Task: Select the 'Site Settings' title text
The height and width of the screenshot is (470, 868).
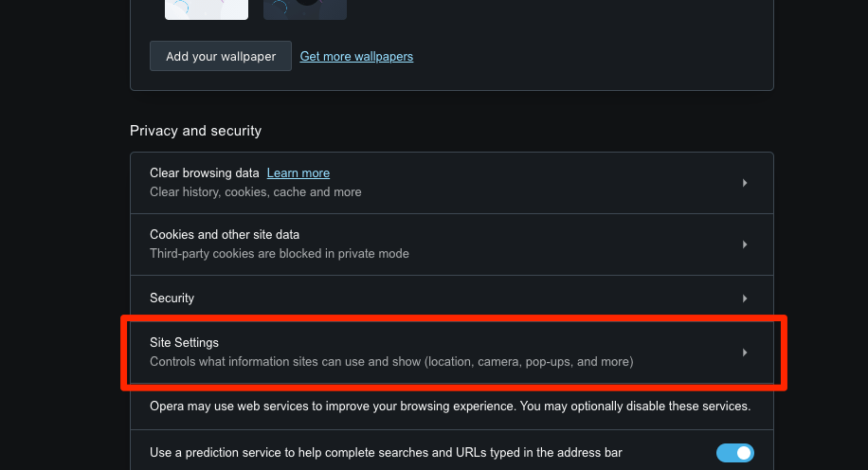Action: click(x=184, y=342)
